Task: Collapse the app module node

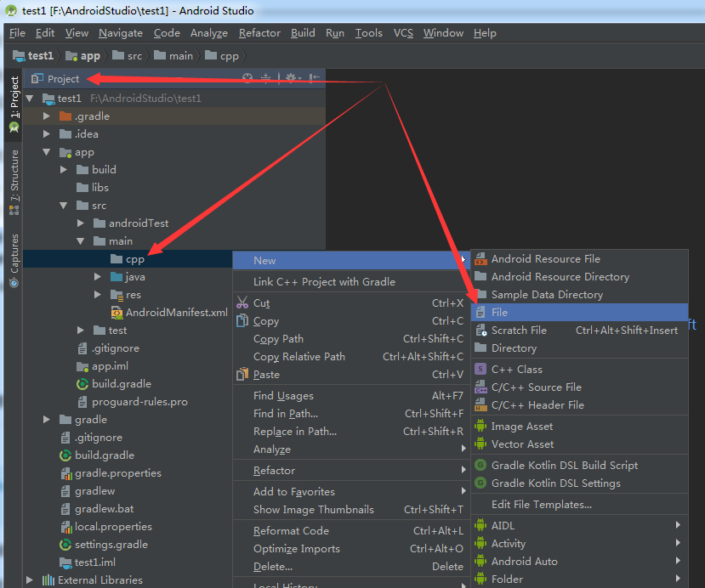Action: [46, 152]
